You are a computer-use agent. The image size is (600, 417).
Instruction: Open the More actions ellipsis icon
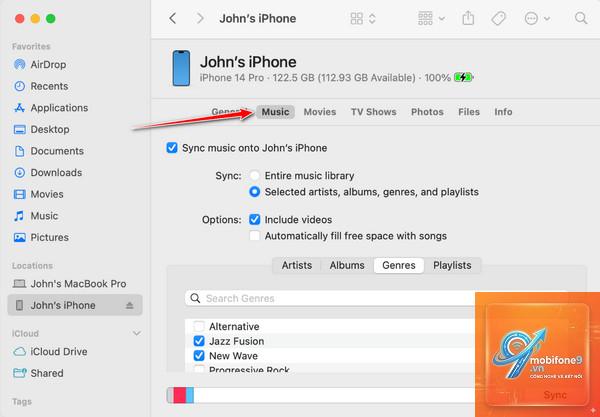click(531, 18)
